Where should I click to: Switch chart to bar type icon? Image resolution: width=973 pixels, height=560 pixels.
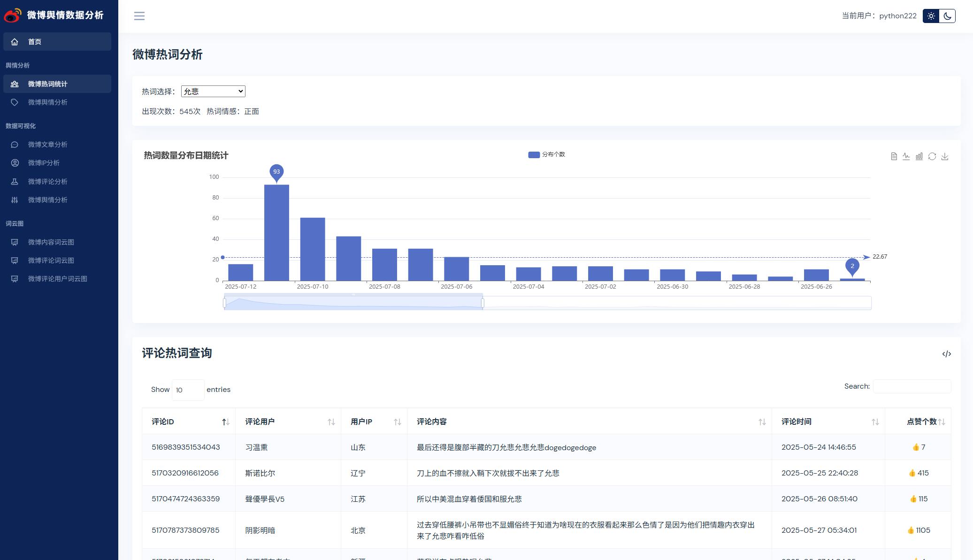pyautogui.click(x=919, y=156)
